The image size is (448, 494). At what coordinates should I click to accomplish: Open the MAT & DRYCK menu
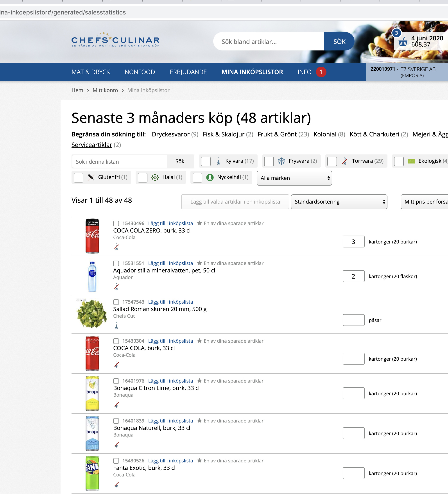pyautogui.click(x=91, y=72)
